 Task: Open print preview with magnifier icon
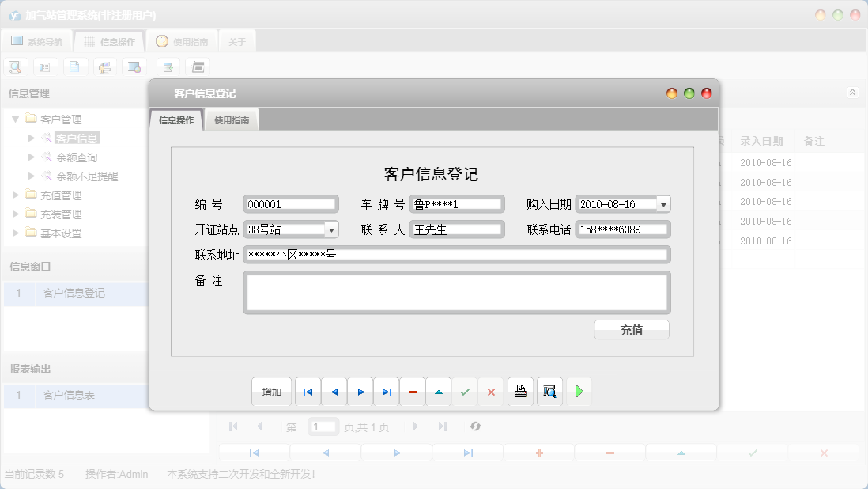549,392
